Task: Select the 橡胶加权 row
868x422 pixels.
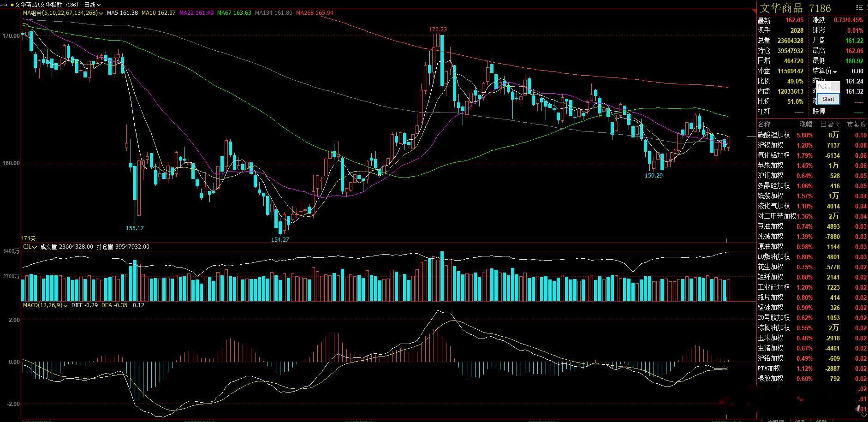Action: click(812, 379)
